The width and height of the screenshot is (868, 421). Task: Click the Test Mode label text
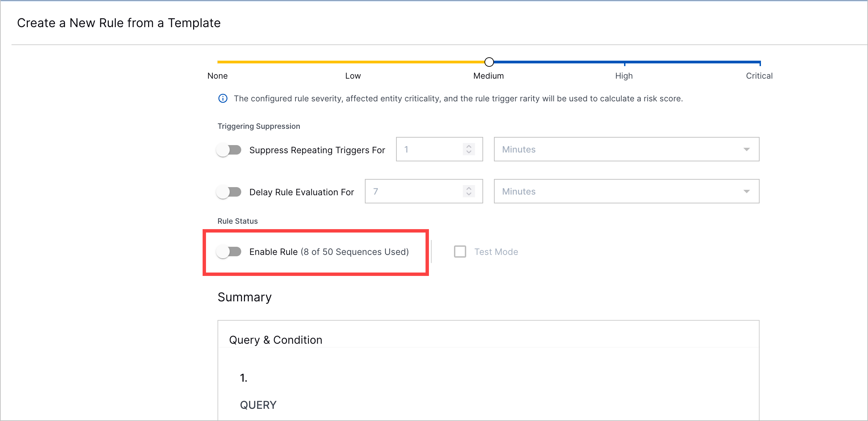tap(496, 252)
